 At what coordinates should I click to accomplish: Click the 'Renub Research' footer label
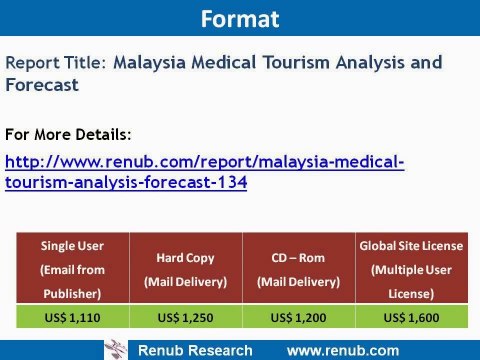[195, 351]
